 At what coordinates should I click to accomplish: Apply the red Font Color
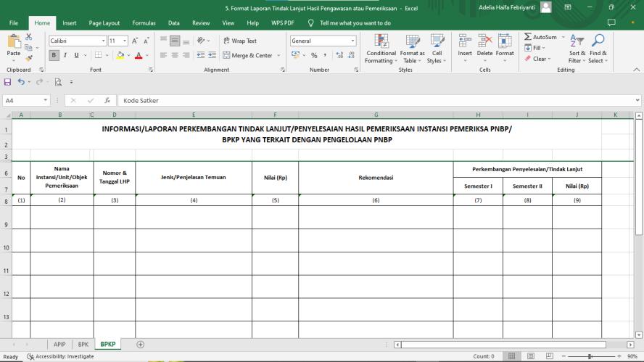[x=139, y=55]
